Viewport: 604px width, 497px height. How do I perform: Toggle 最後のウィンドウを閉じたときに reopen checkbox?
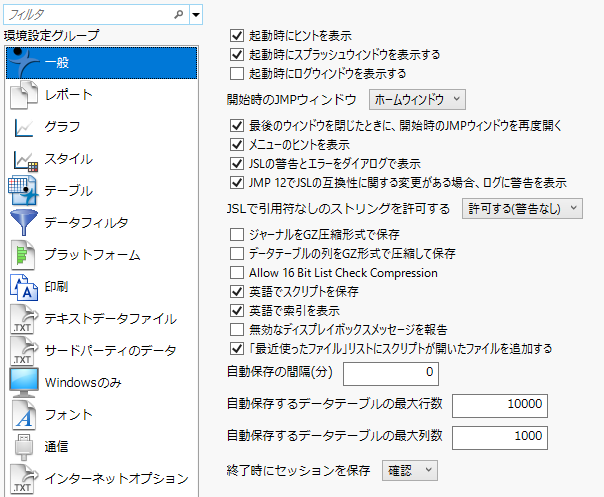(x=237, y=125)
